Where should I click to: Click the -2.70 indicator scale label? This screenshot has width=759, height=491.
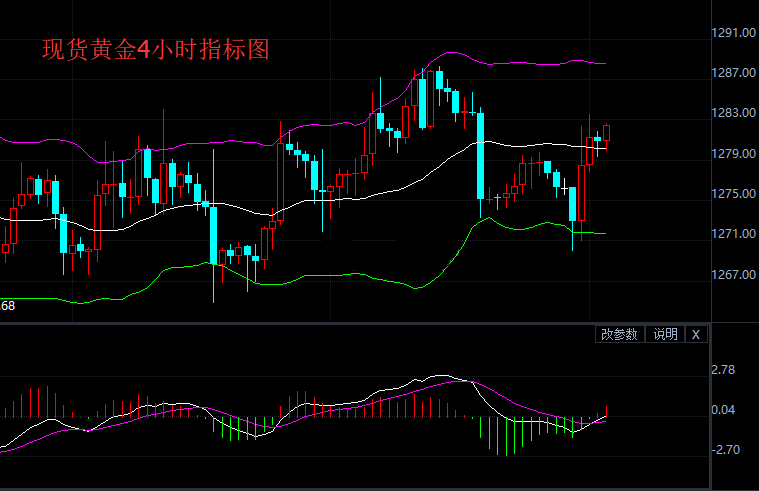click(x=725, y=450)
